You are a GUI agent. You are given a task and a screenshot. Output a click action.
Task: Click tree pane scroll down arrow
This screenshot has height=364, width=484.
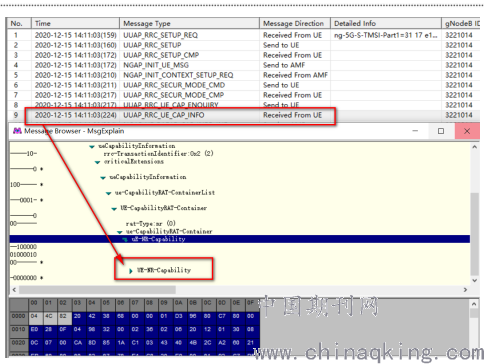pos(475,281)
